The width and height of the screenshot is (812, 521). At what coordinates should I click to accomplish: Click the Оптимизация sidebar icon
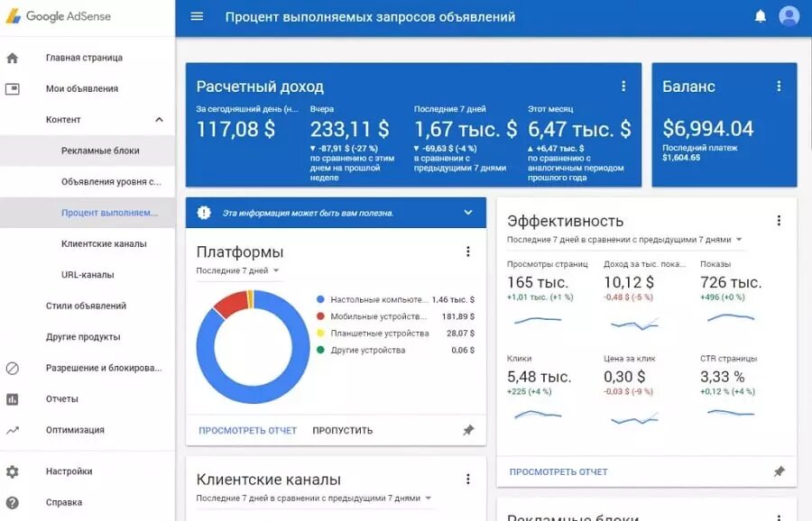click(13, 430)
